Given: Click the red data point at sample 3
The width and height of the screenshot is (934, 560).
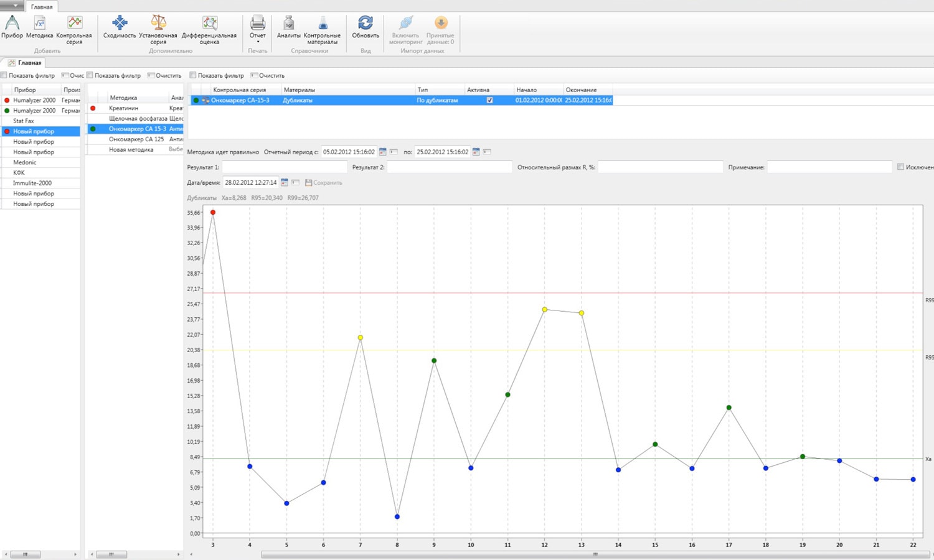Looking at the screenshot, I should 213,212.
